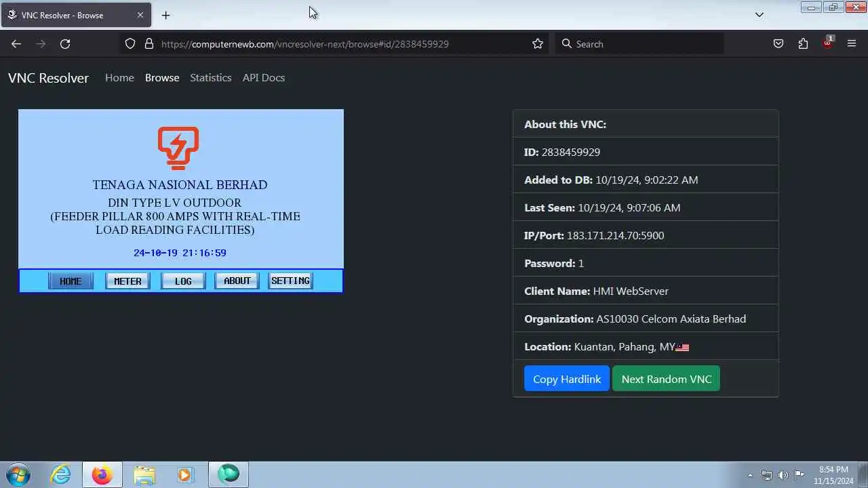Click the shield tracking protection icon
The height and width of the screenshot is (488, 868).
pyautogui.click(x=130, y=44)
